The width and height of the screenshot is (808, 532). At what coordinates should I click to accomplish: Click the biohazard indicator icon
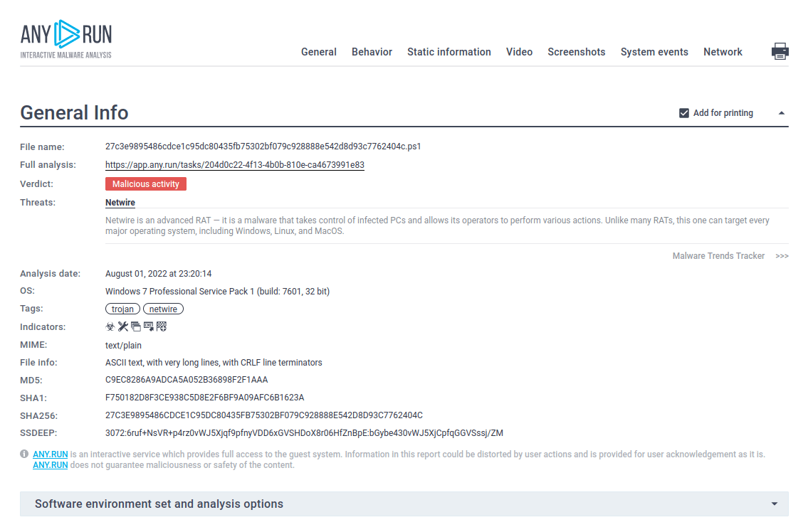[x=110, y=326]
